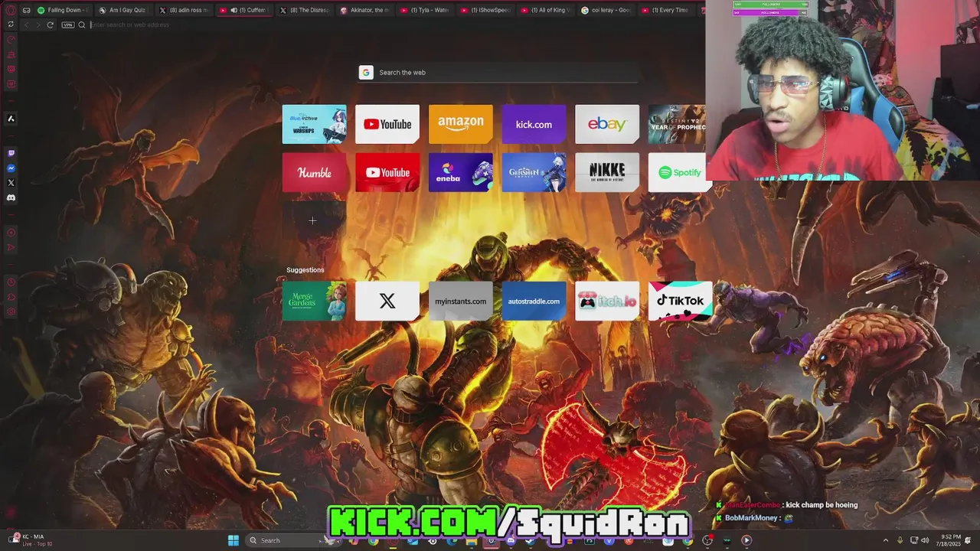This screenshot has height=551, width=980.
Task: Open the first-row YouTube speed dial
Action: coord(387,124)
